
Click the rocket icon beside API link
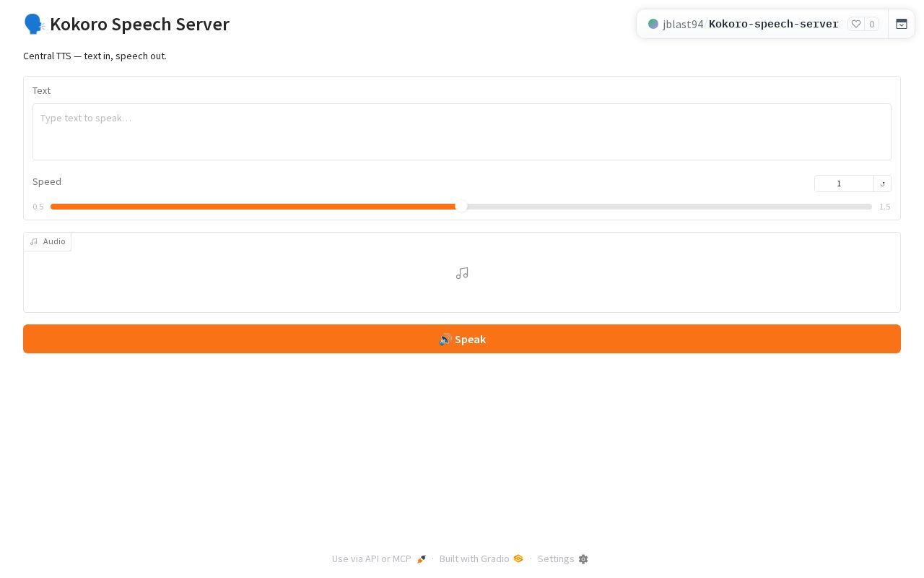coord(422,558)
